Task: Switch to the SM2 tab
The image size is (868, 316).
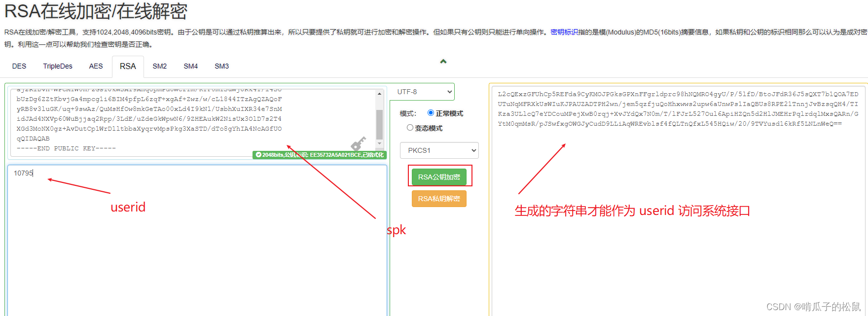Action: (160, 66)
